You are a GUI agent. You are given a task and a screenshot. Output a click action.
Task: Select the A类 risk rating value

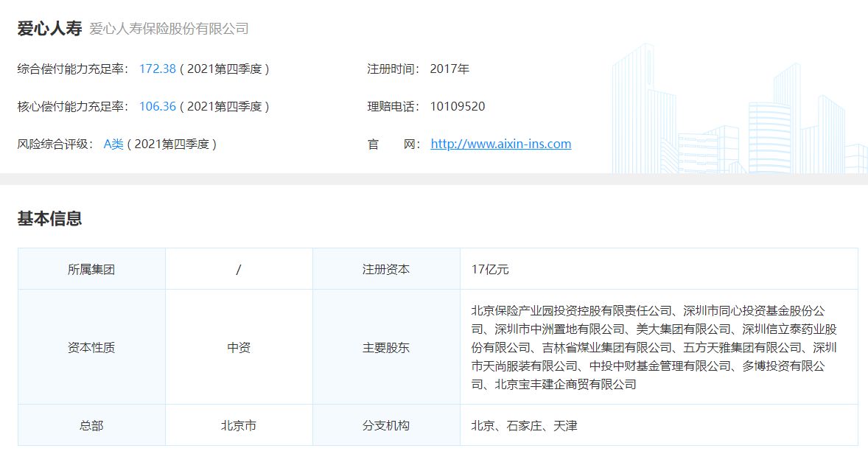pyautogui.click(x=113, y=144)
